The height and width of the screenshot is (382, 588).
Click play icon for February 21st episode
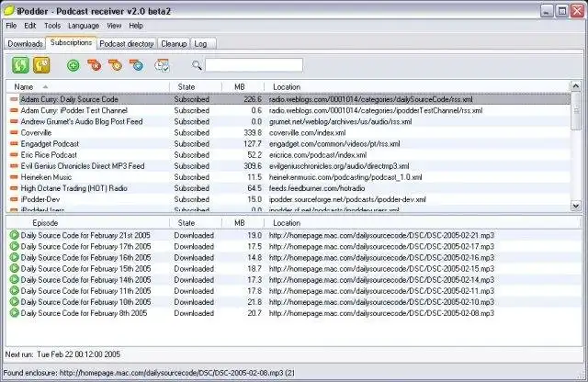click(15, 235)
